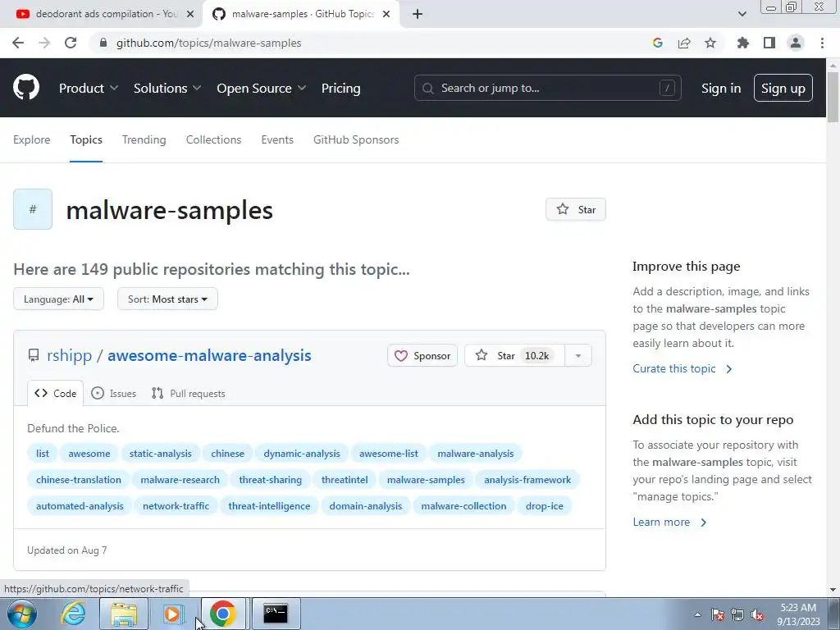Viewport: 840px width, 630px height.
Task: Click the Action Center flag tray icon
Action: click(717, 614)
